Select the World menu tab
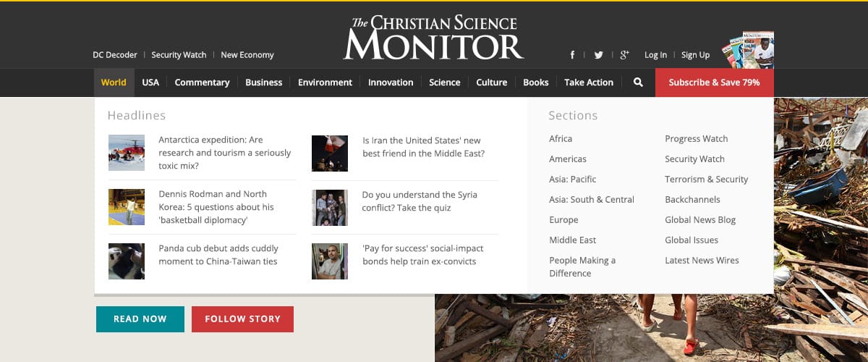868x362 pixels. [114, 83]
